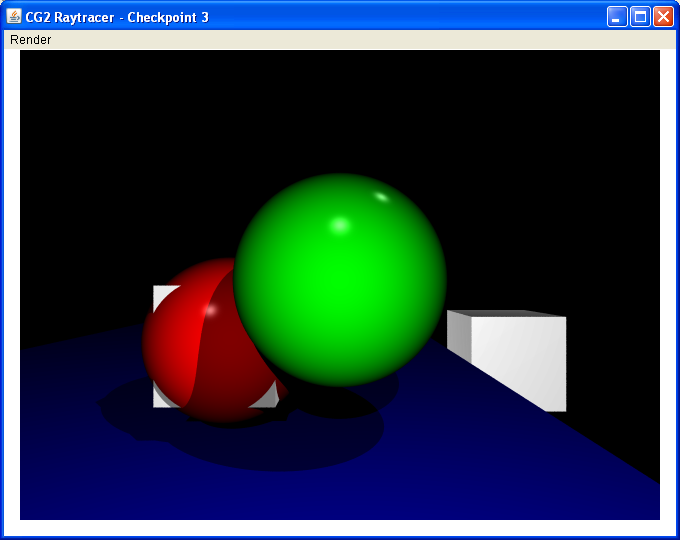Click the Java application icon in title bar
Screen dimensions: 680x540
(14, 17)
